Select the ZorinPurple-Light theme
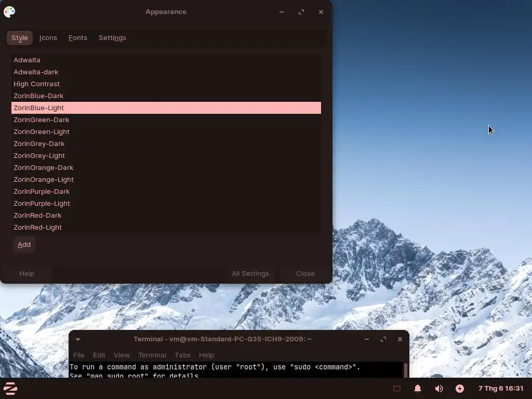The width and height of the screenshot is (532, 399). 166,204
